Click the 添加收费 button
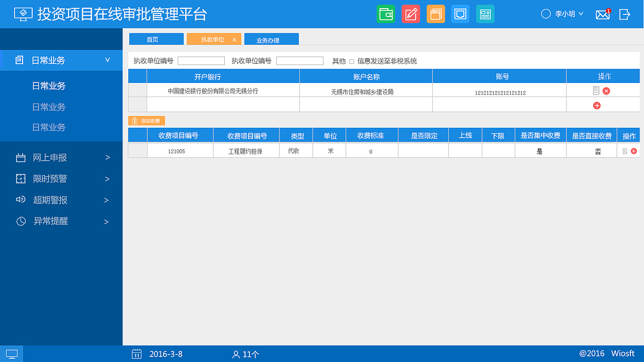 tap(146, 121)
